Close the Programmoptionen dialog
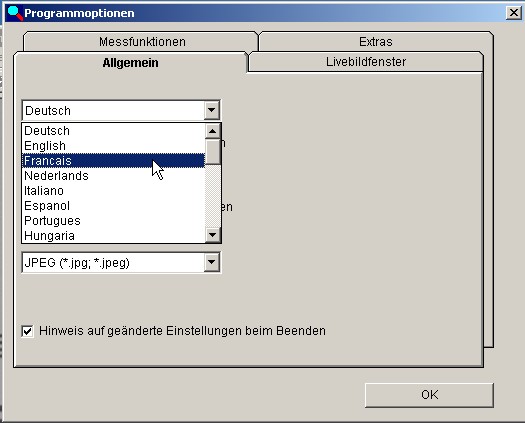The height and width of the screenshot is (423, 525). pyautogui.click(x=513, y=13)
